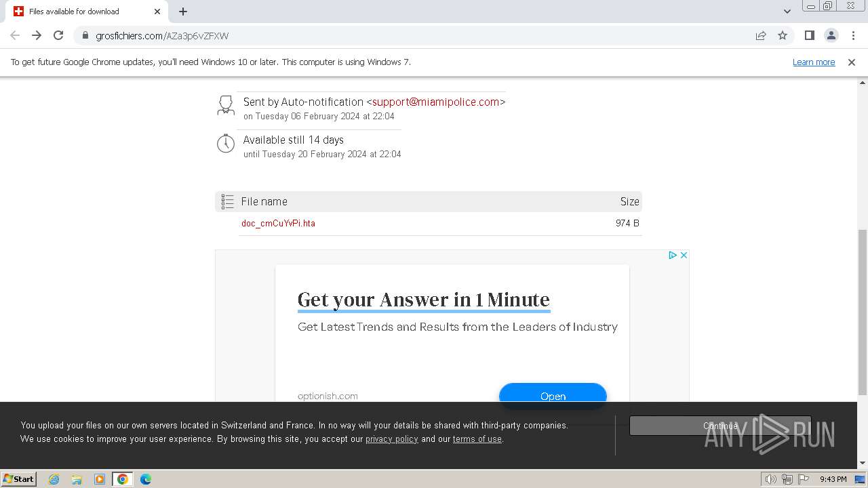Image resolution: width=868 pixels, height=488 pixels.
Task: Click the Size column header
Action: 629,201
